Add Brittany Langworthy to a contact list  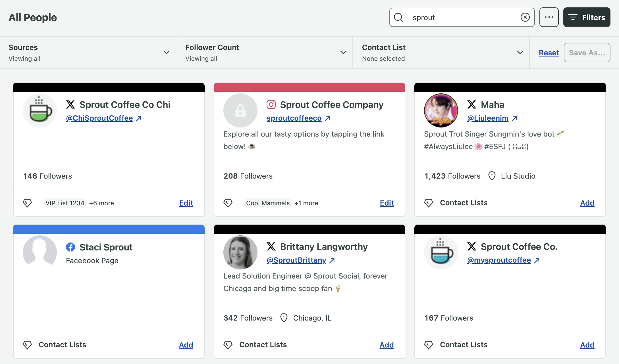[387, 345]
